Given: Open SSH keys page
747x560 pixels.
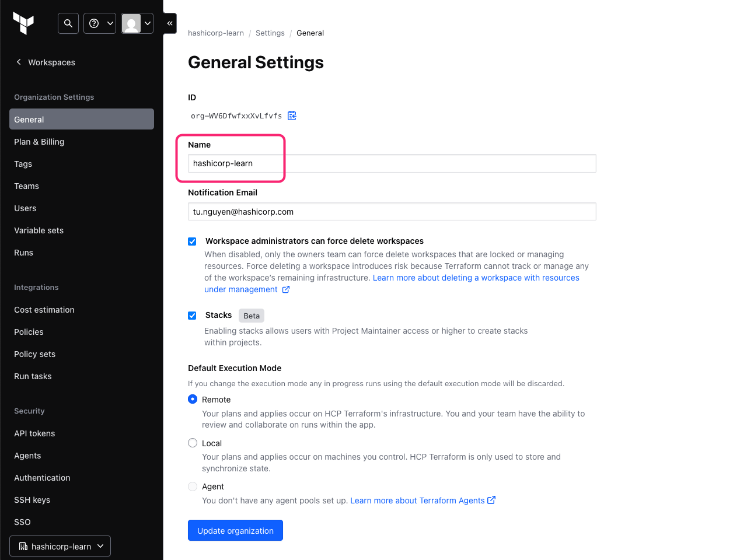Looking at the screenshot, I should 82,500.
